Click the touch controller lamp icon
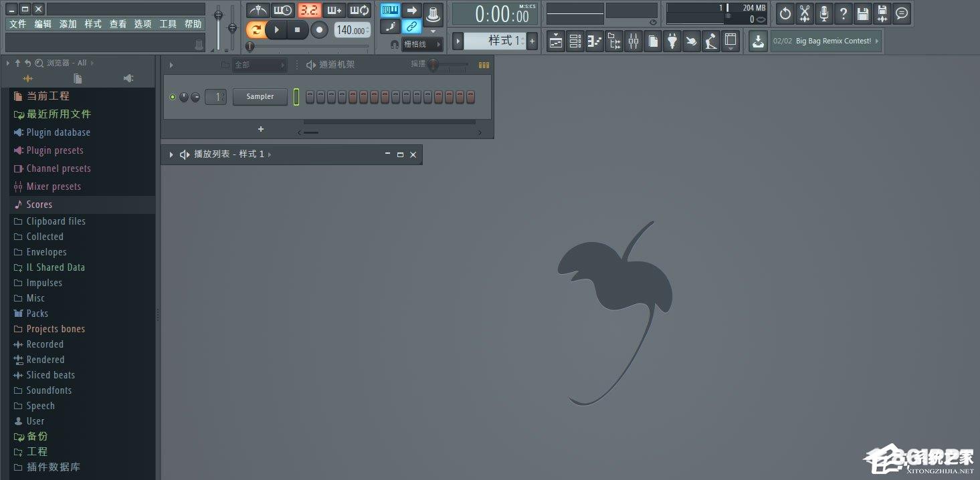980x480 pixels. click(x=710, y=41)
